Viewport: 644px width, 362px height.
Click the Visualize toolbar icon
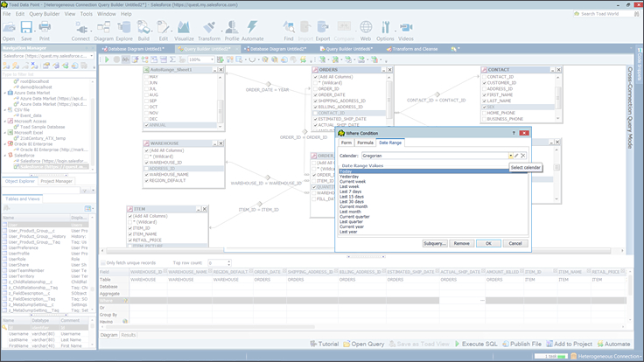[x=184, y=31]
